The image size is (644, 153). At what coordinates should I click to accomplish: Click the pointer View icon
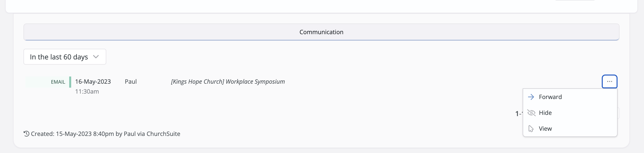coord(531,129)
